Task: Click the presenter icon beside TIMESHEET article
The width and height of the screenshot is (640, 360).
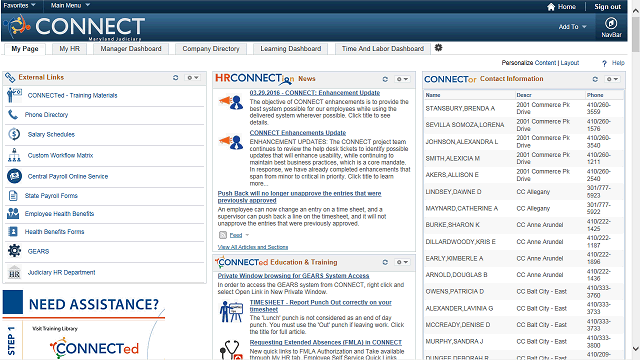Action: click(231, 312)
